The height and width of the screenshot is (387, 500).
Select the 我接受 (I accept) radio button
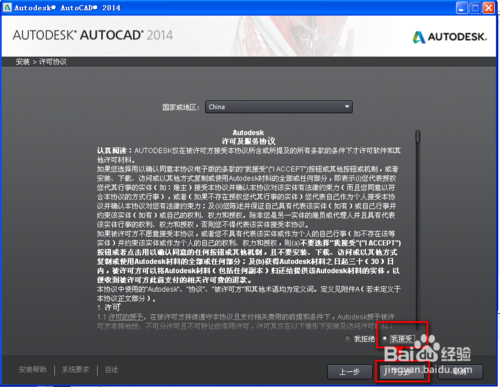tap(384, 339)
